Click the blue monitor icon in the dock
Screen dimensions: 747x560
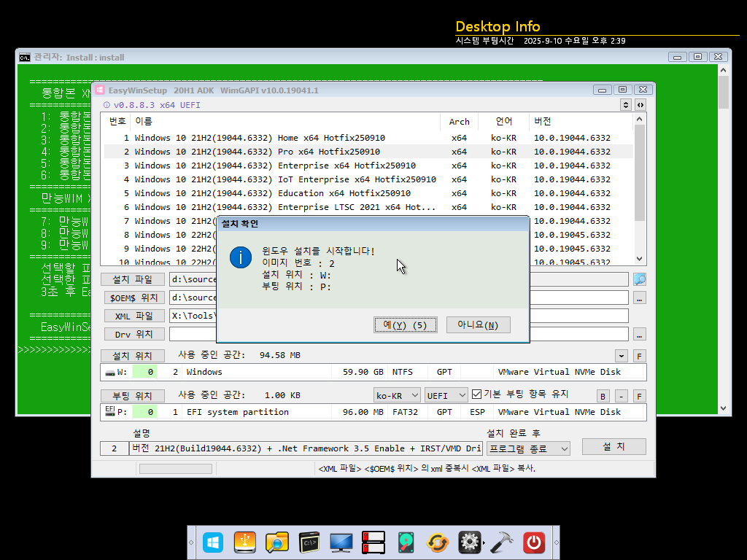click(341, 542)
